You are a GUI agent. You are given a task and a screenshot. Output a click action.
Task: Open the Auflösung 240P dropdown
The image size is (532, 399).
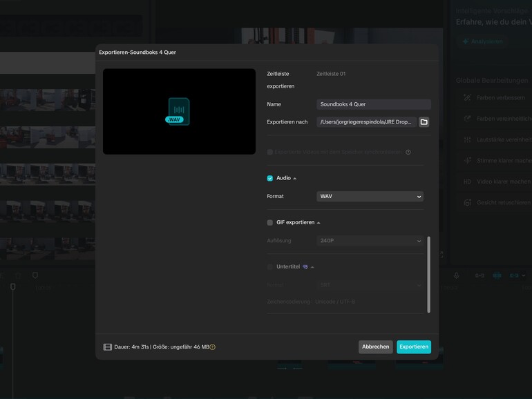point(370,241)
